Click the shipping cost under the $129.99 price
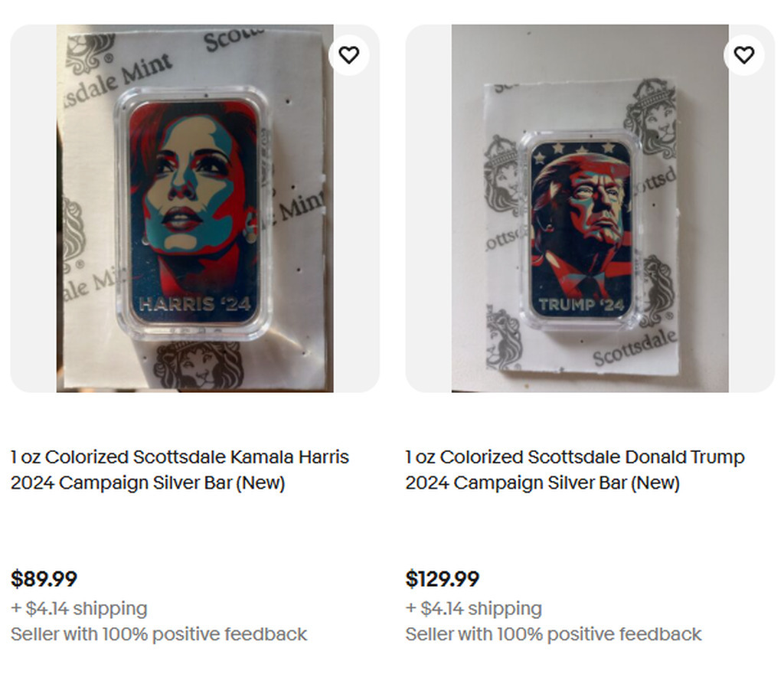Image resolution: width=784 pixels, height=684 pixels. tap(474, 609)
